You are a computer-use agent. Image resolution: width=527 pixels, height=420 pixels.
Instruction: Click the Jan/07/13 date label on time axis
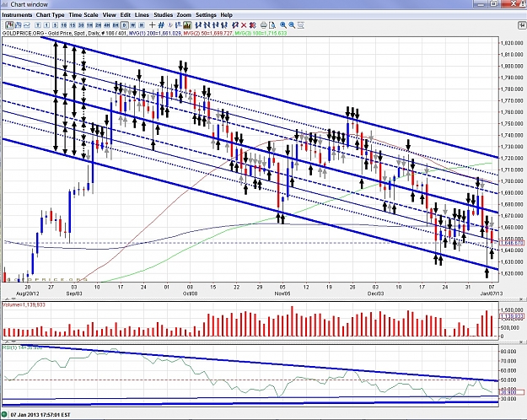click(492, 293)
